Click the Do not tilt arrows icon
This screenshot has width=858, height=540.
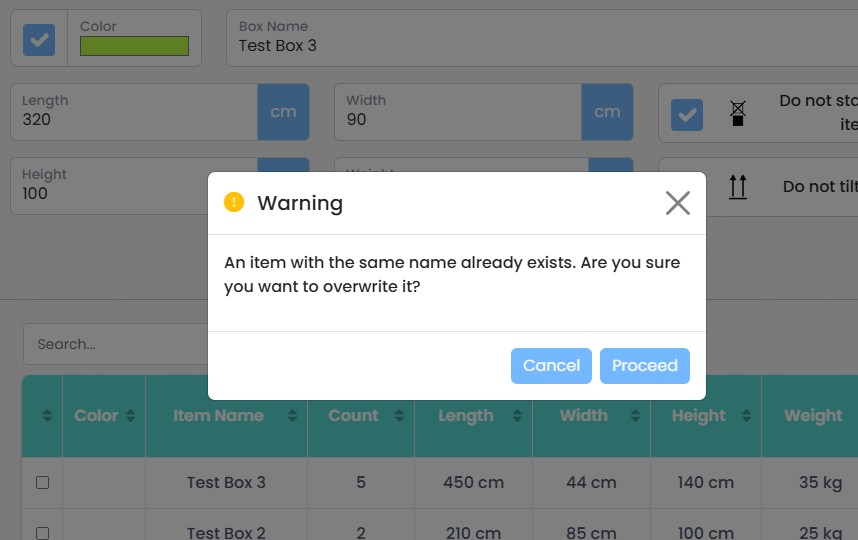pyautogui.click(x=738, y=186)
